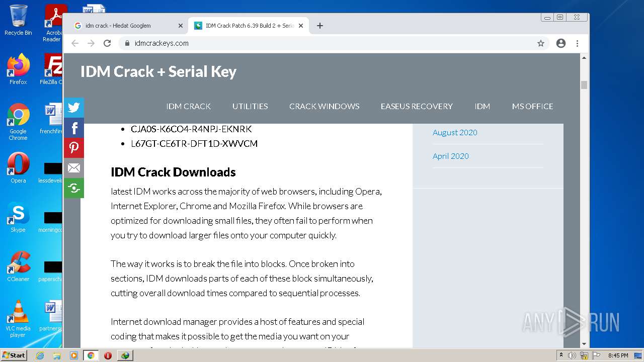Open VLC media player desktop shortcut
This screenshot has height=362, width=644.
point(18,319)
